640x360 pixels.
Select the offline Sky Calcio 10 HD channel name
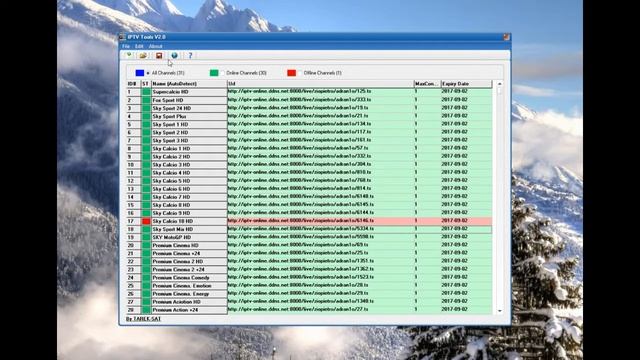173,221
